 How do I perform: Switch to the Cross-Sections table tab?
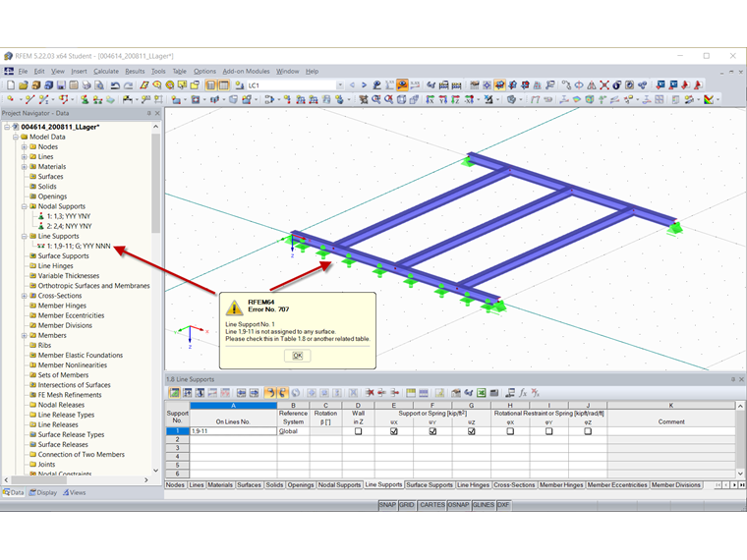pyautogui.click(x=514, y=484)
